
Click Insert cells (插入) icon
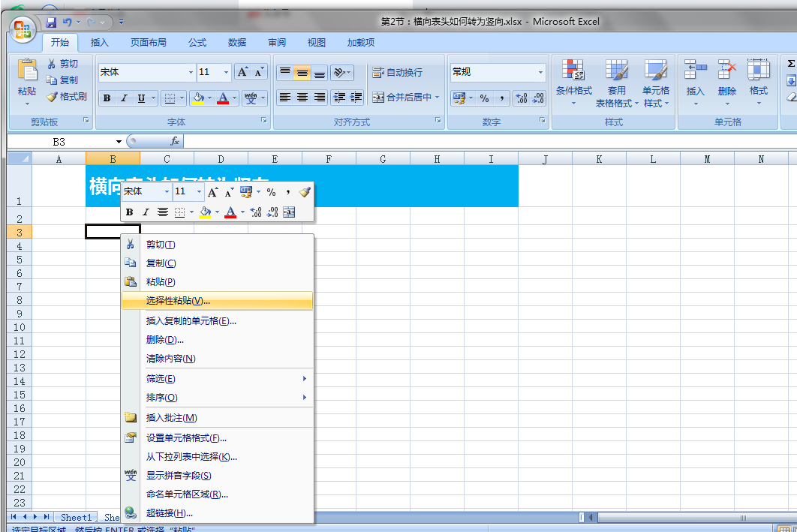pyautogui.click(x=696, y=70)
